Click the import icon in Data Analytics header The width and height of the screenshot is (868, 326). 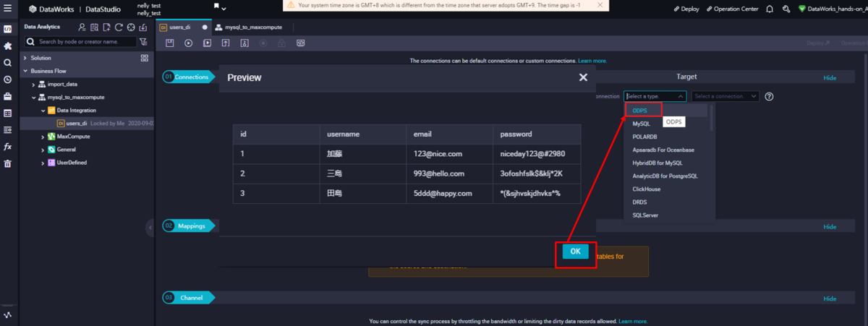pyautogui.click(x=143, y=27)
